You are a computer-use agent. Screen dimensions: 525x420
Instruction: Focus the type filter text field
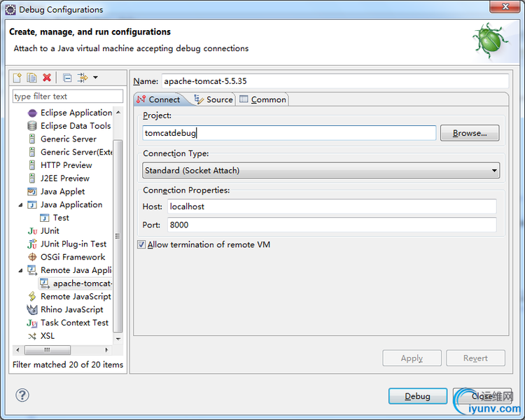(x=68, y=97)
